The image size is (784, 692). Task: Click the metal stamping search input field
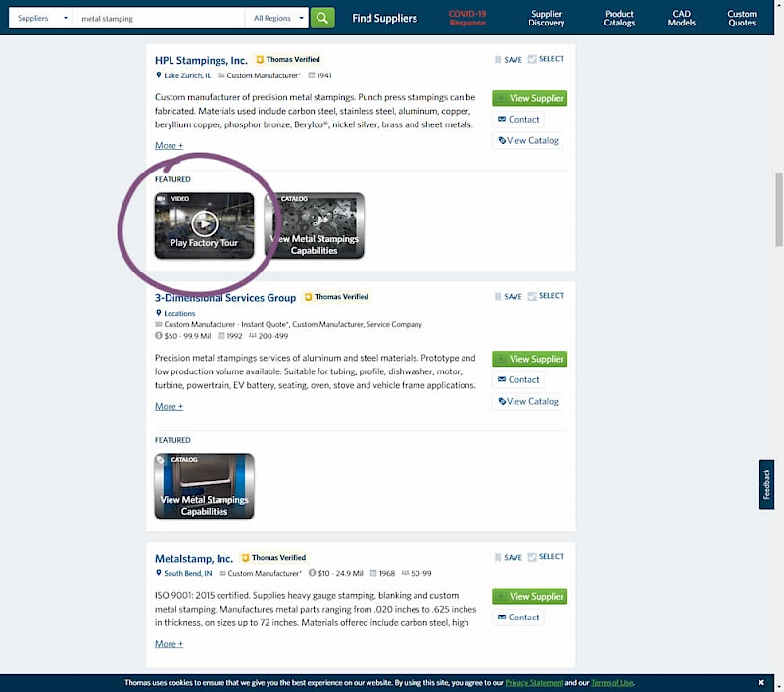point(157,18)
